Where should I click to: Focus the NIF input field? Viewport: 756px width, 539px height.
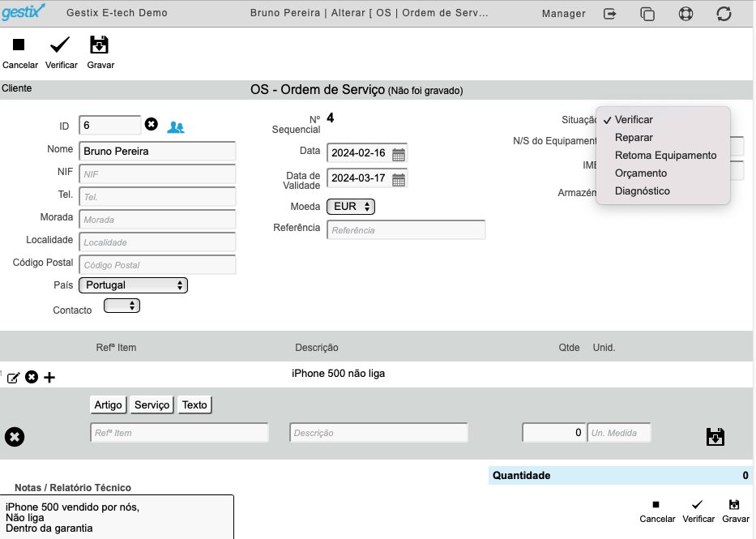point(157,174)
